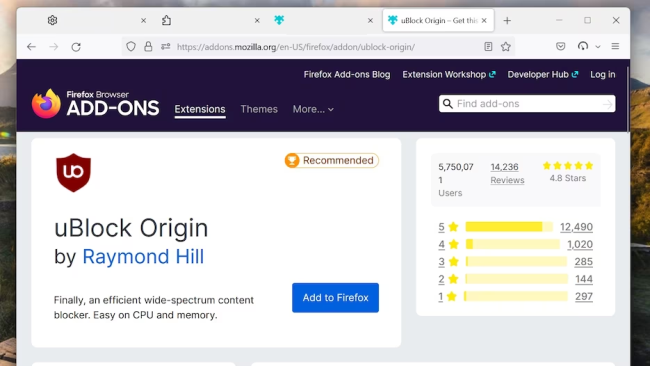Toggle reader view icon
Viewport: 650px width, 366px height.
[x=488, y=47]
